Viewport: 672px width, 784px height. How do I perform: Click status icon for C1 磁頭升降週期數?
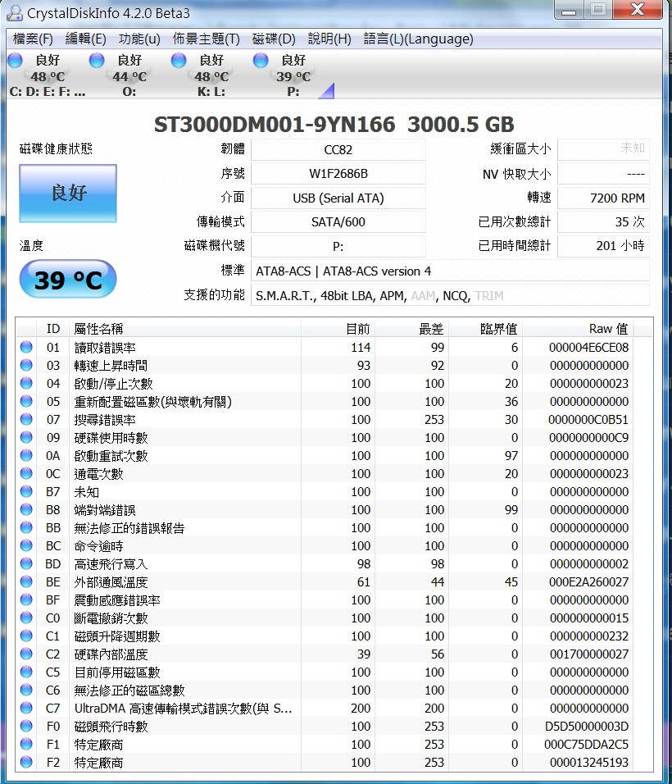pyautogui.click(x=26, y=636)
